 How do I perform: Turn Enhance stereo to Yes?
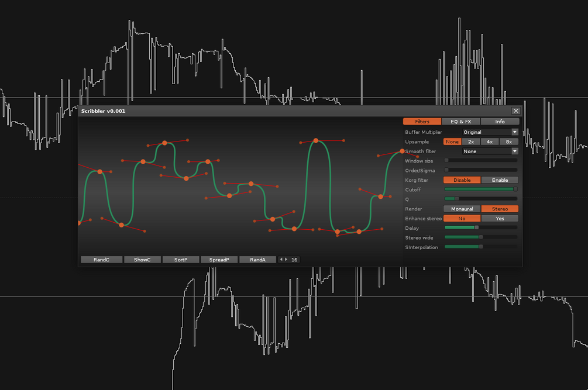[x=500, y=219]
